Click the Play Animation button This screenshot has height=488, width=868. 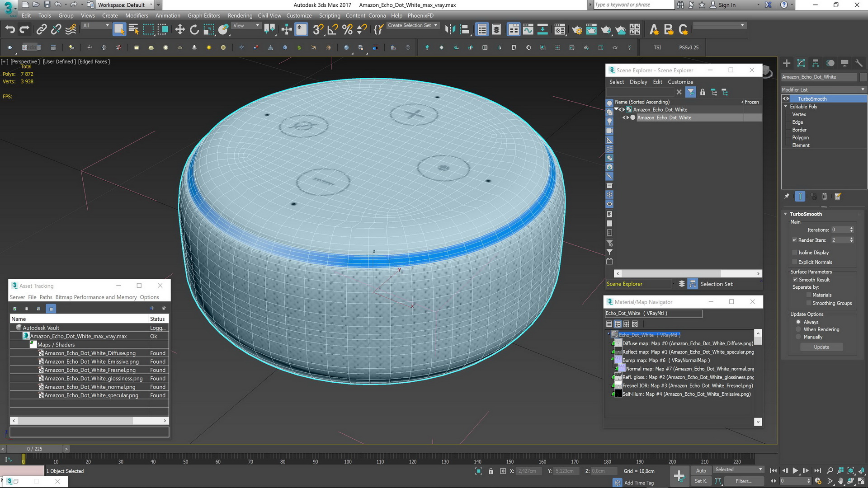pyautogui.click(x=795, y=470)
